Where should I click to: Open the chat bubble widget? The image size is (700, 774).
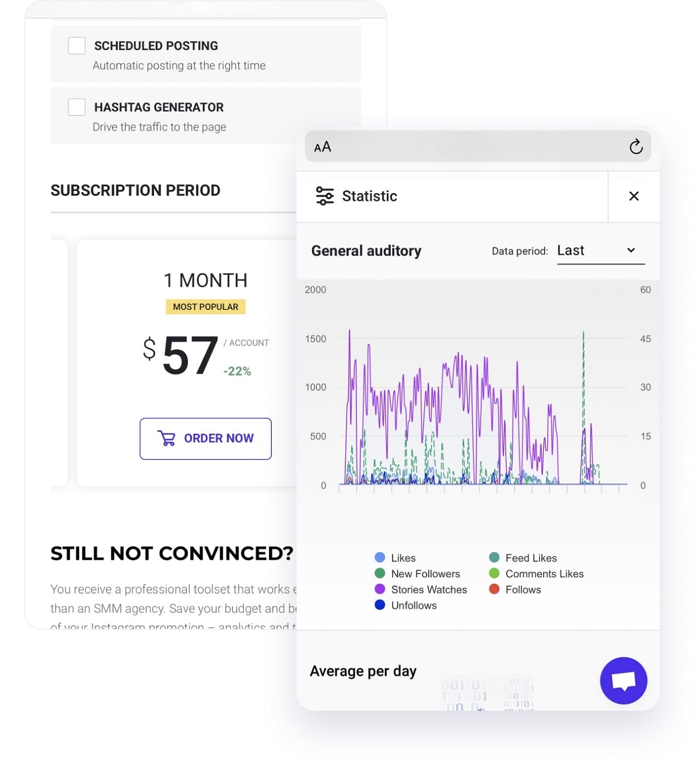623,681
